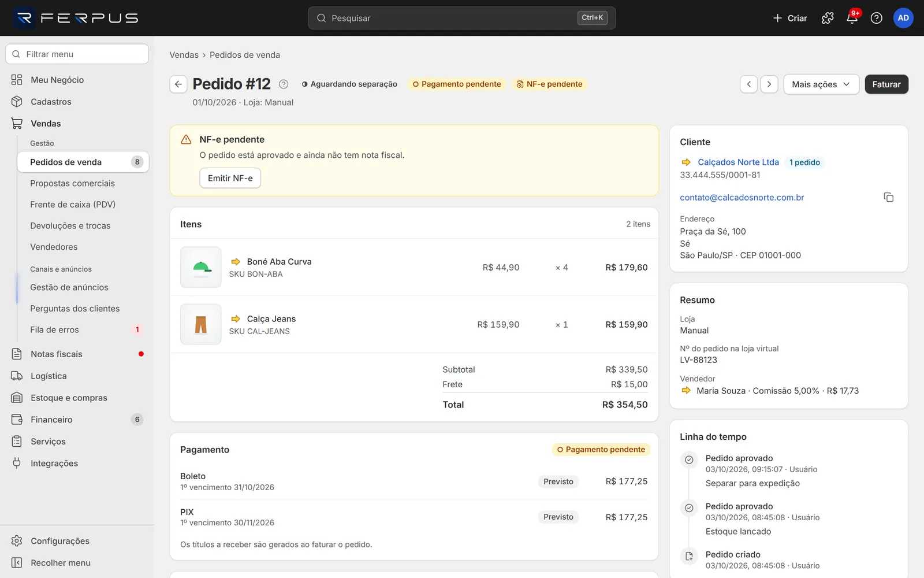The width and height of the screenshot is (924, 578).
Task: Go to previous order chevron
Action: click(x=749, y=84)
